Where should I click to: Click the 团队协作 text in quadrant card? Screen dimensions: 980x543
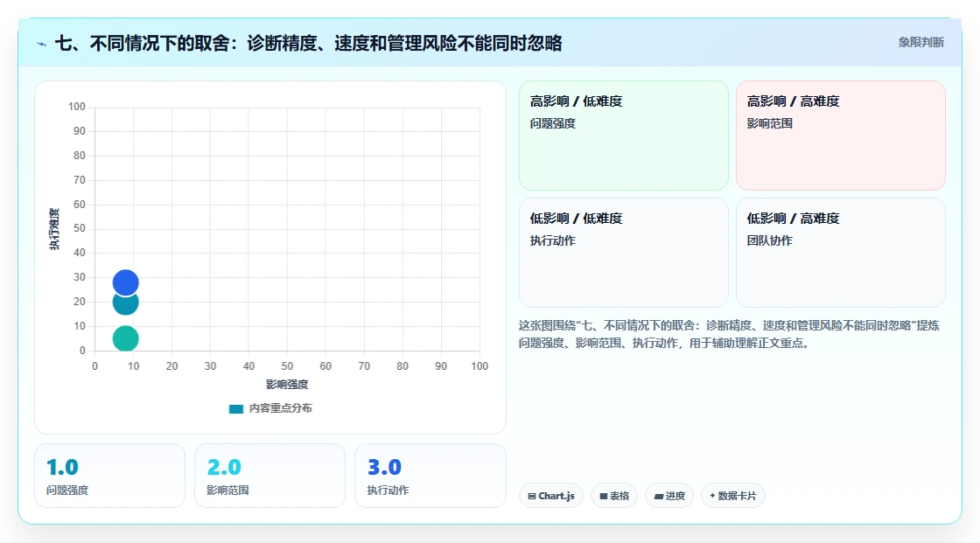[x=769, y=240]
